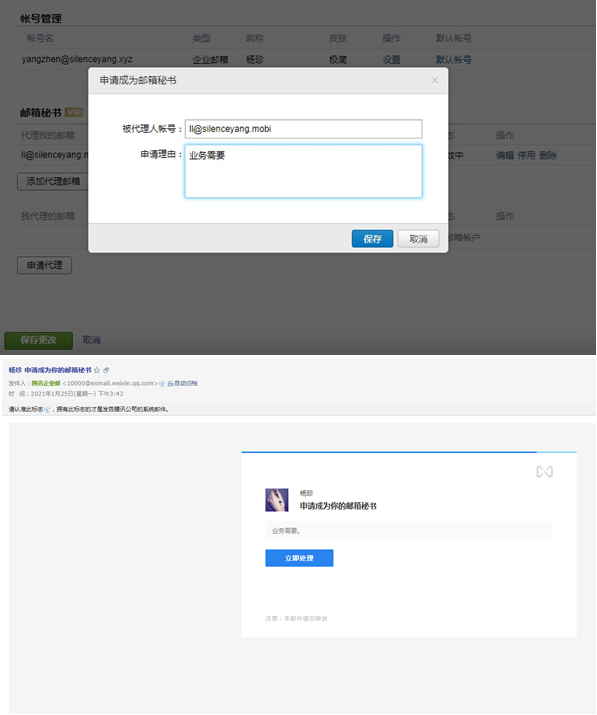Click the 默认帐号 link in account row
The image size is (597, 715).
tap(453, 60)
